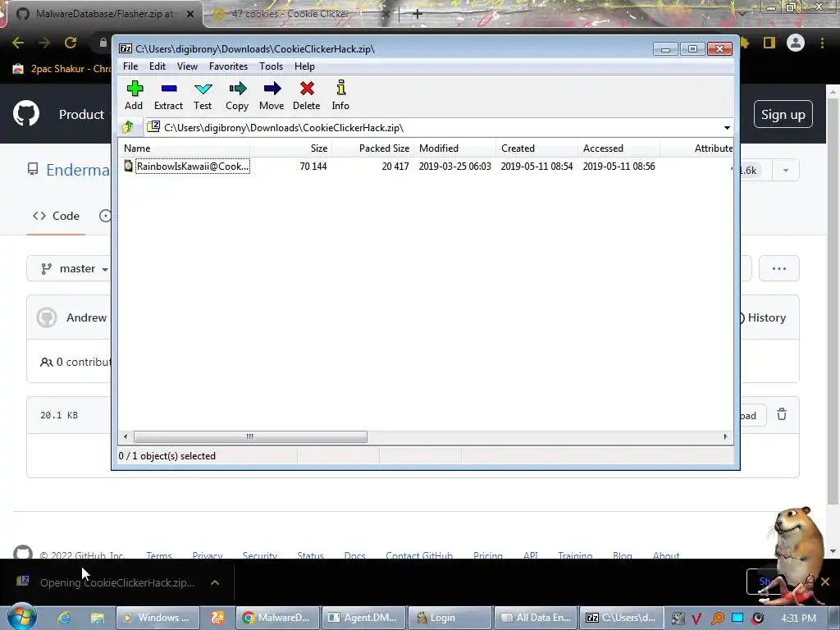840x630 pixels.
Task: Open the 2pac Shakur bookmark
Action: click(x=61, y=69)
